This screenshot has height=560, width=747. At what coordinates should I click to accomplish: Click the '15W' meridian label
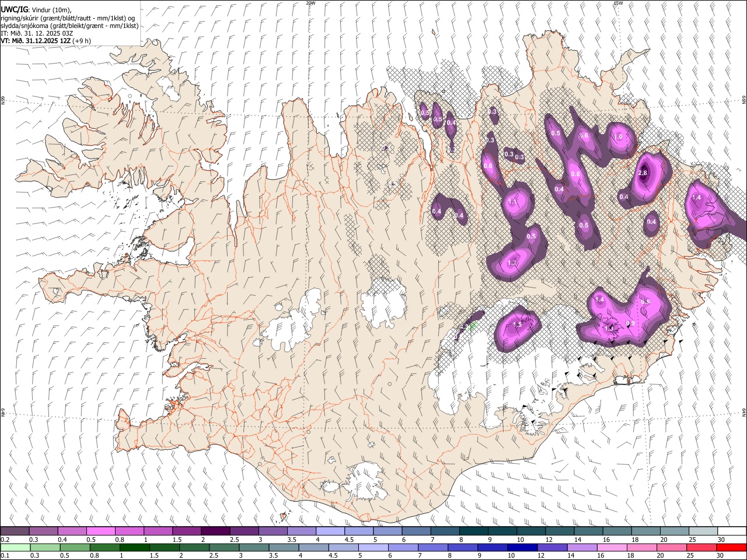[x=618, y=3]
